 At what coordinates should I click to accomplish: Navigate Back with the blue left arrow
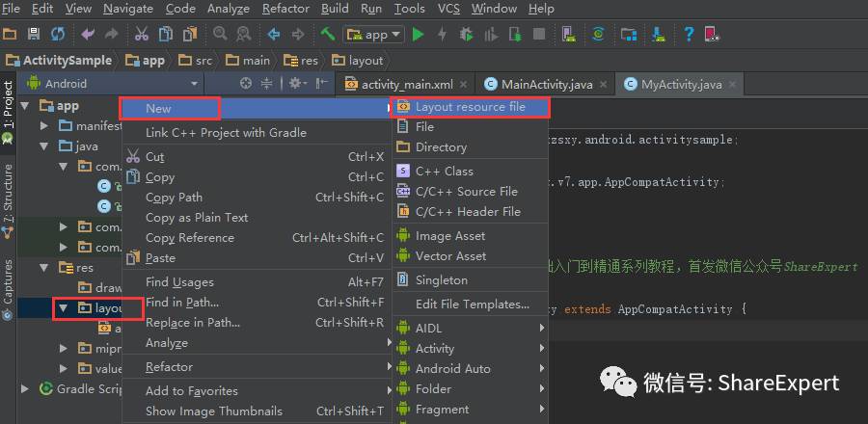[274, 35]
